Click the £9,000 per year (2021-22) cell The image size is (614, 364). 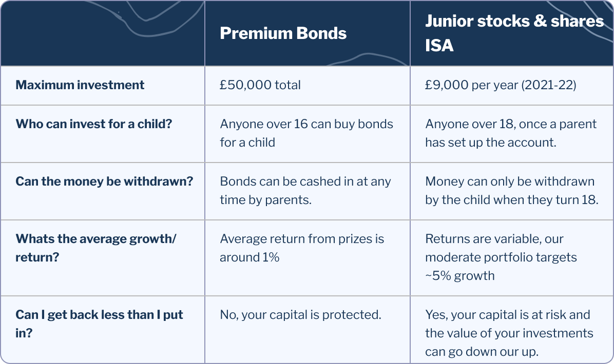501,85
